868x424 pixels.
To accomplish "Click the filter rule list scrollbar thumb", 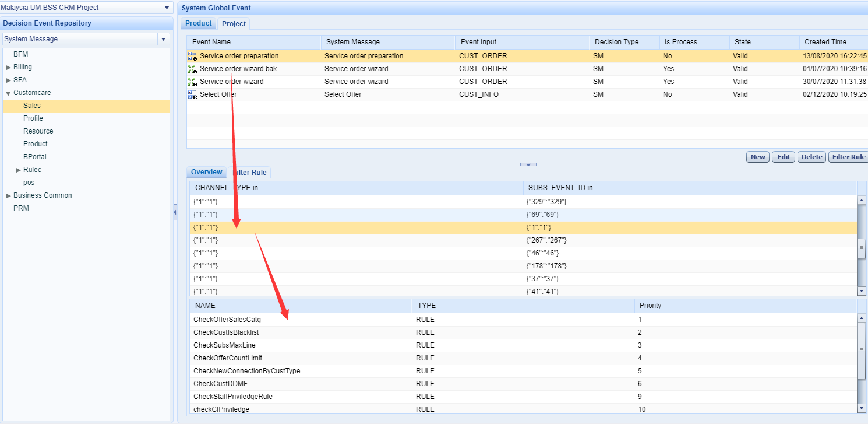I will pos(862,248).
